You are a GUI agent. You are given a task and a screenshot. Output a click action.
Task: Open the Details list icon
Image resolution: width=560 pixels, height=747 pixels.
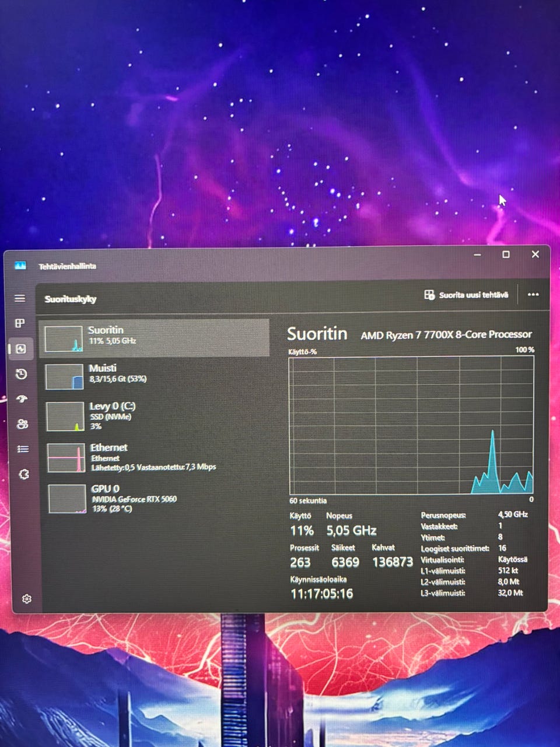[x=23, y=449]
